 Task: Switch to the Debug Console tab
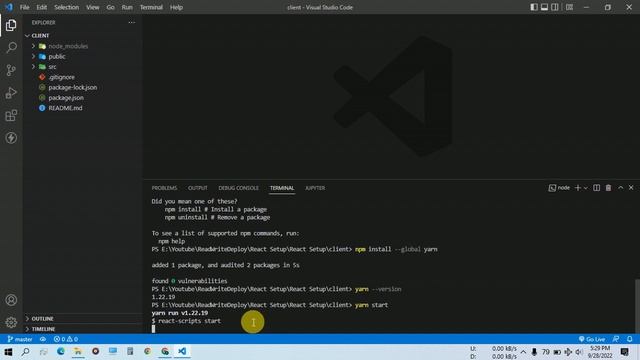point(238,188)
